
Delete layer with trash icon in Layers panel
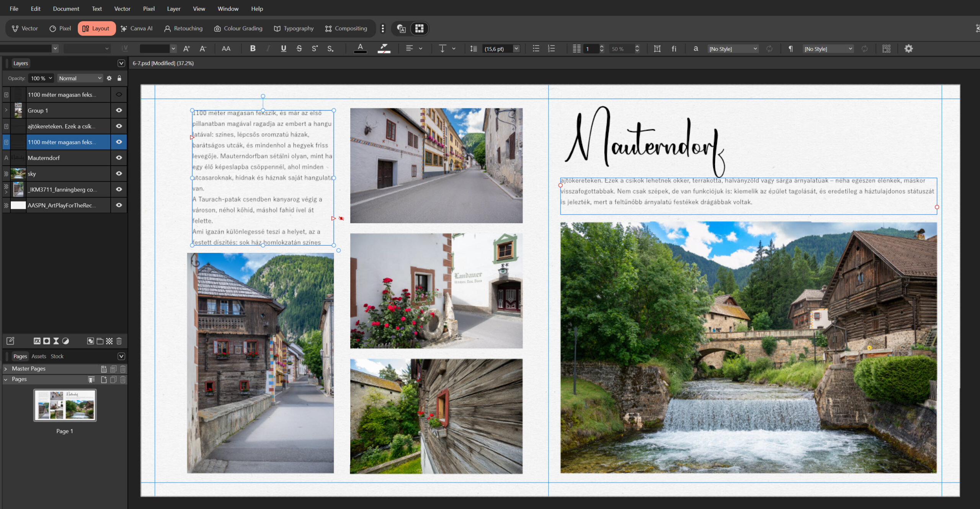[x=119, y=341]
